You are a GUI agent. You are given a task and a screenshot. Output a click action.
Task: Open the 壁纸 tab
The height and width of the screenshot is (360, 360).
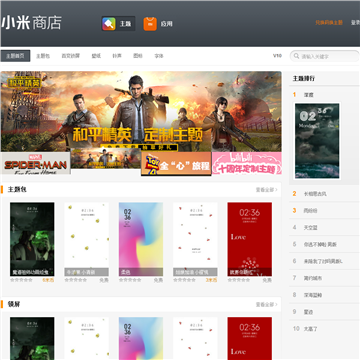point(96,56)
